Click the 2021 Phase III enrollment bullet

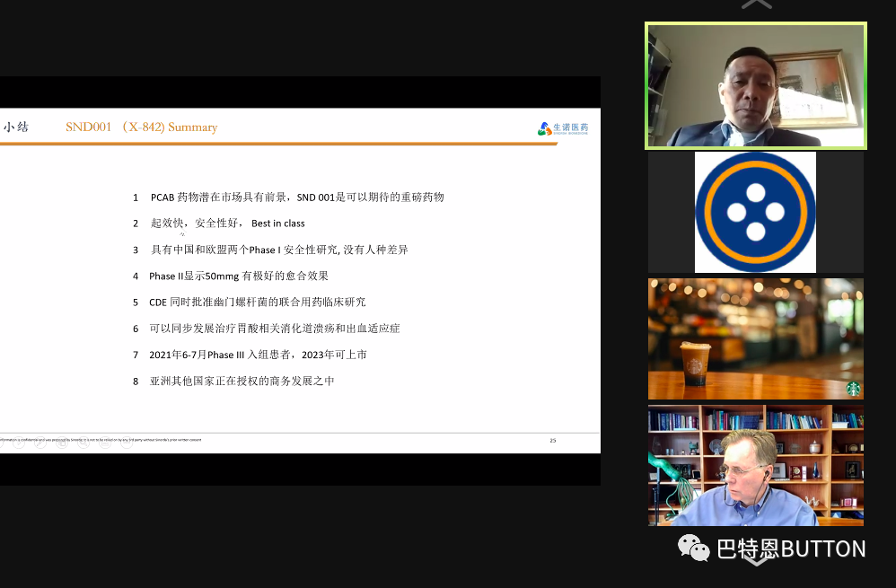tap(258, 355)
